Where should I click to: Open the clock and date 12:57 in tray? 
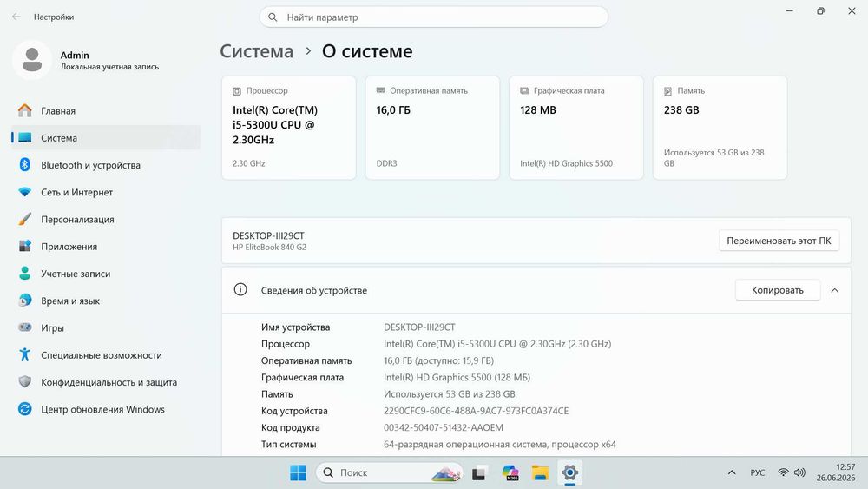point(836,472)
